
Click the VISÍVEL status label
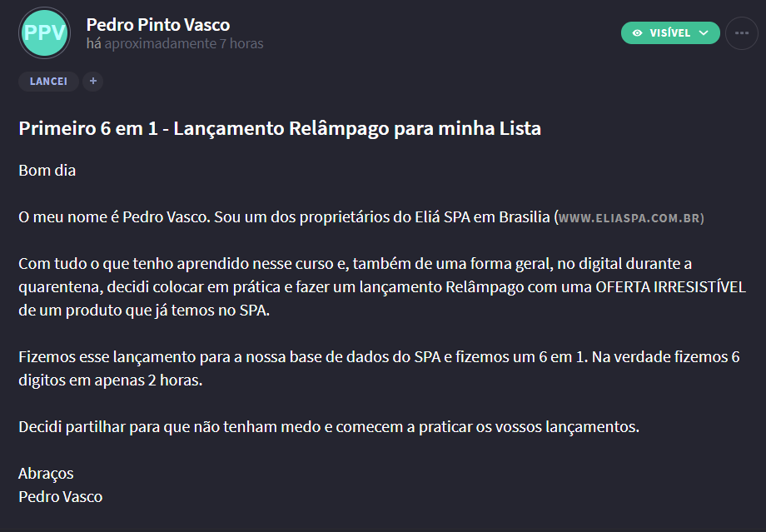coord(669,33)
